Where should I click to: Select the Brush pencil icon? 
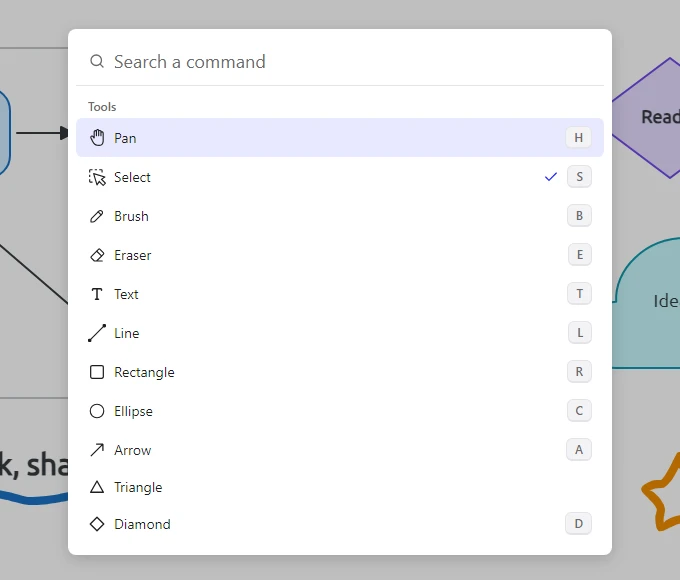pos(97,216)
